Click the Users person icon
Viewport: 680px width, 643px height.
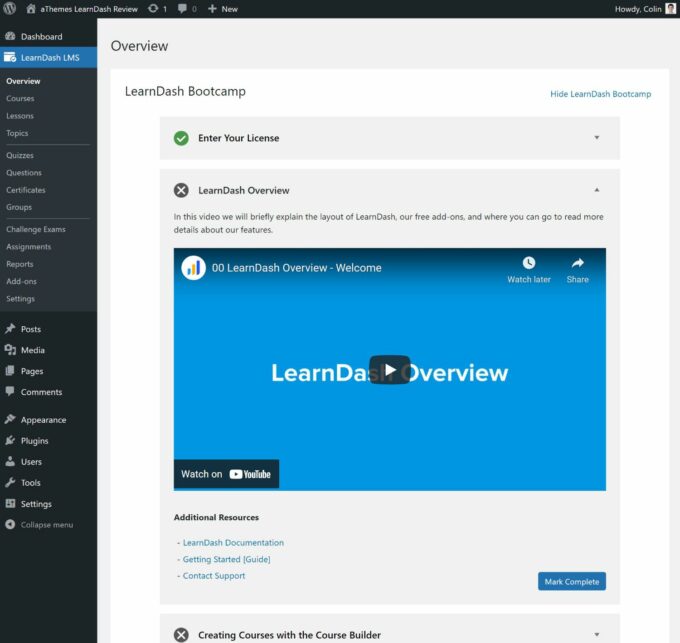coord(10,461)
